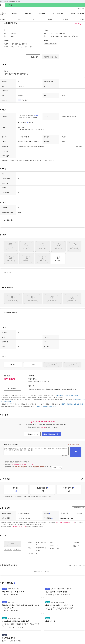Select the 장애인용 주차장 facility icon
This screenshot has height=644, width=85.
13,299
